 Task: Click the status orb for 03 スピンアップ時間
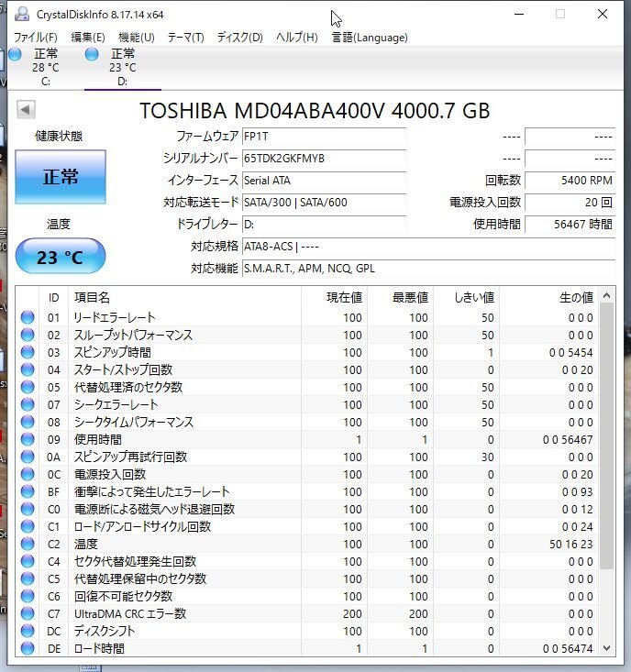point(28,352)
